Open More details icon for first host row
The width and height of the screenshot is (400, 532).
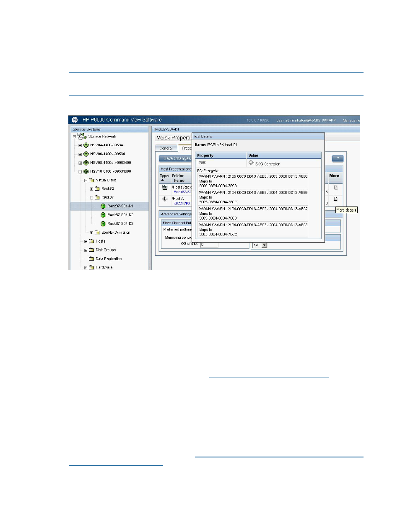[335, 188]
